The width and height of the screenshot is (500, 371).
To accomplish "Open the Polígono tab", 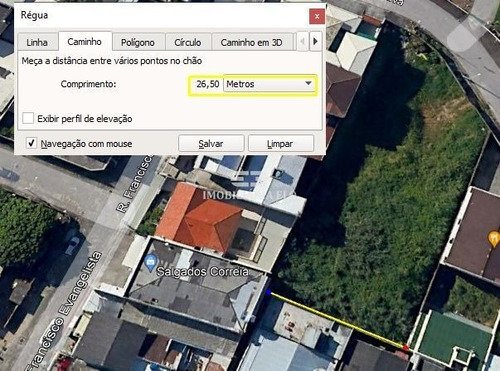I will coord(138,42).
